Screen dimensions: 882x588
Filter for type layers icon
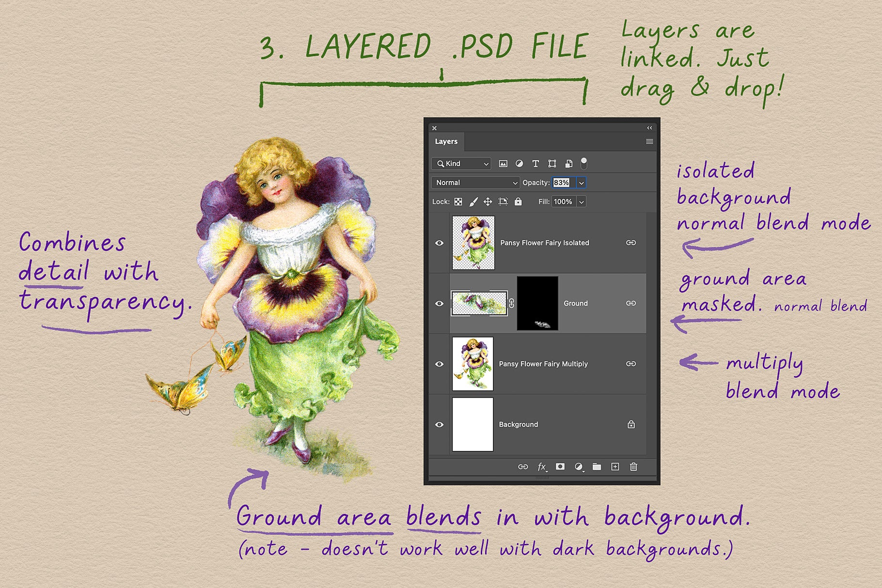pyautogui.click(x=535, y=164)
